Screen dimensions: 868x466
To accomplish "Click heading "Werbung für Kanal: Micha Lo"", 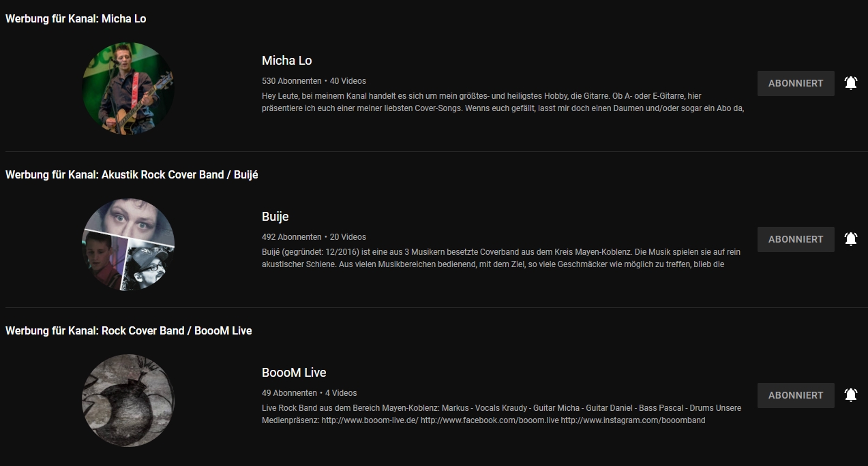I will coord(76,19).
